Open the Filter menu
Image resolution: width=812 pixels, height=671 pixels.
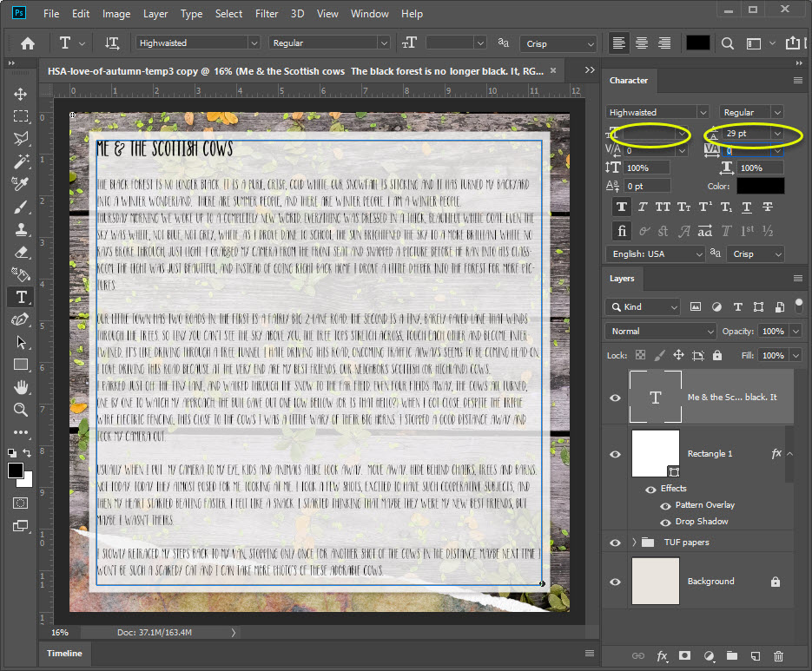click(267, 14)
